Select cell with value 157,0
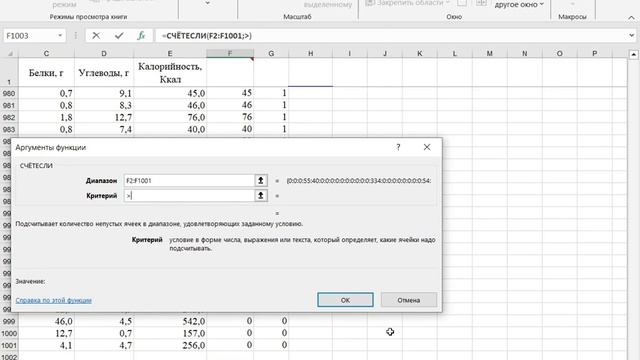 170,333
